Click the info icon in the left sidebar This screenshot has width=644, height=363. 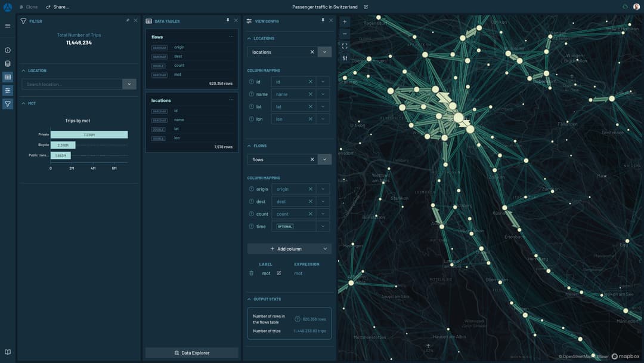7,50
